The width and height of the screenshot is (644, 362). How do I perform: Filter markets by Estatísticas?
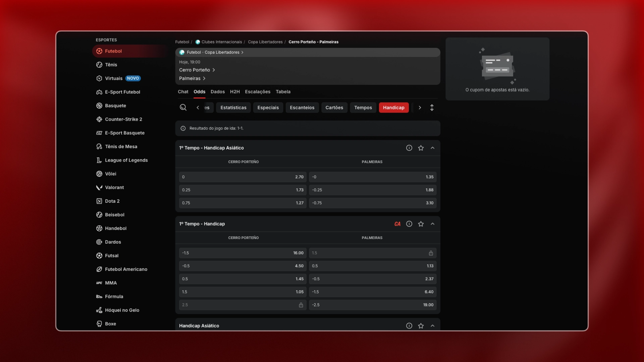233,108
